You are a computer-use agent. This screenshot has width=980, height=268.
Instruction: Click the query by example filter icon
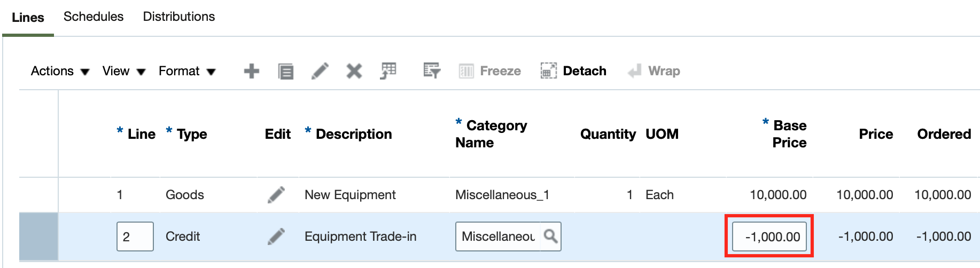point(431,71)
